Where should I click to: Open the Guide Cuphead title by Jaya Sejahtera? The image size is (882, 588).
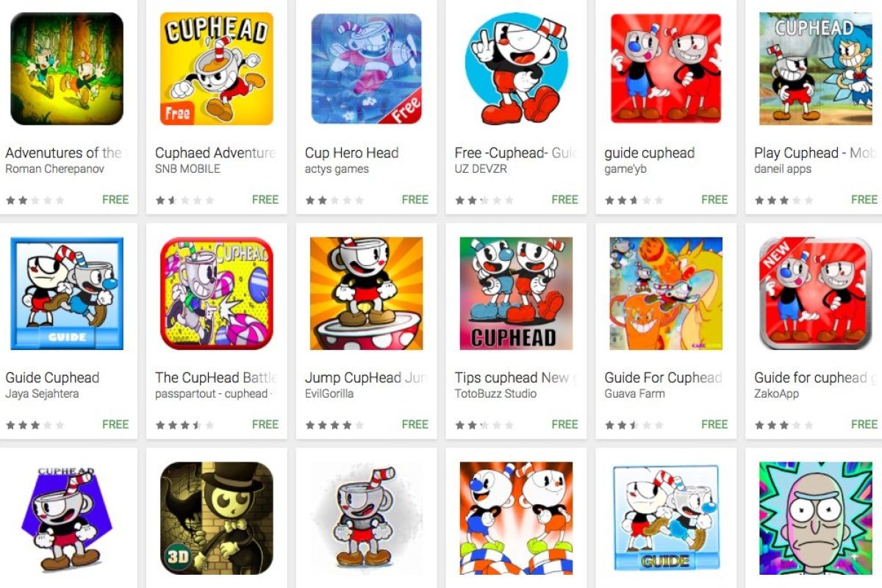[52, 378]
